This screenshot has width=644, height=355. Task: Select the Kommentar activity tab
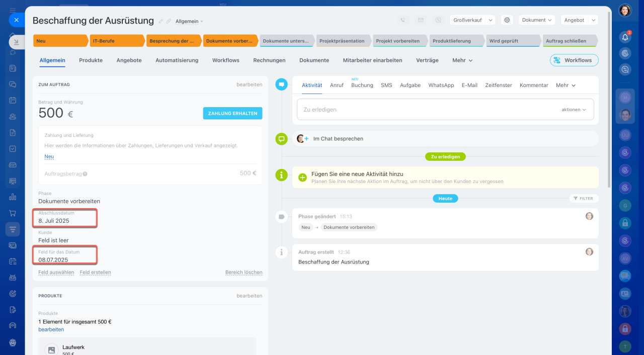click(x=534, y=85)
